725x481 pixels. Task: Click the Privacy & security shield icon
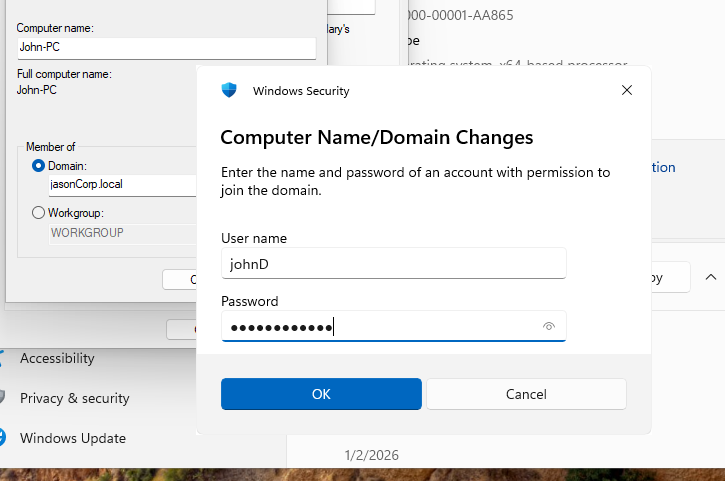tap(2, 397)
